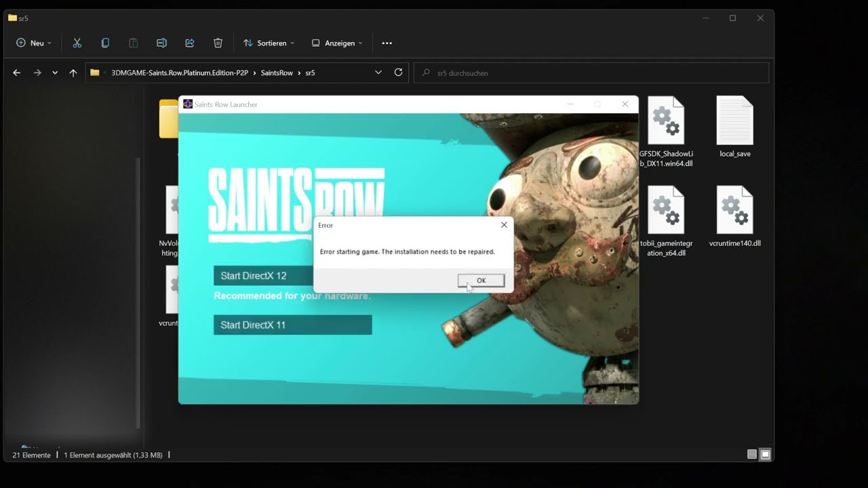Open the Anzeigen view menu
868x488 pixels.
[337, 43]
